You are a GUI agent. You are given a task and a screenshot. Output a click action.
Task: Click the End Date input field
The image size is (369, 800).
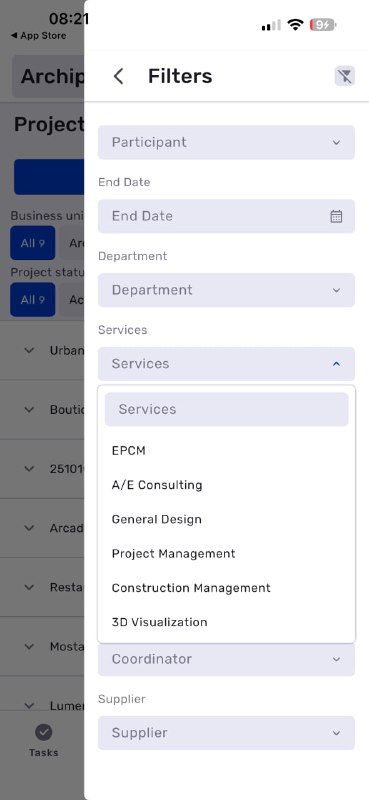coord(226,216)
